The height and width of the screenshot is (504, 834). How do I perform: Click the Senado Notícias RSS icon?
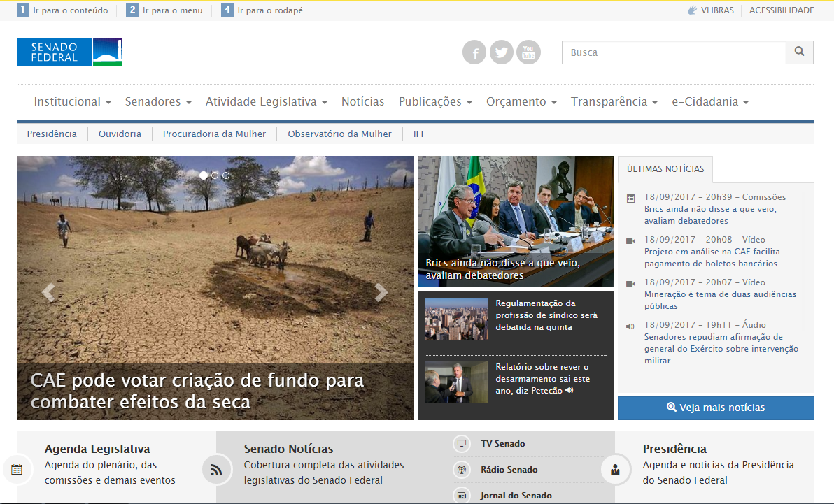click(216, 470)
